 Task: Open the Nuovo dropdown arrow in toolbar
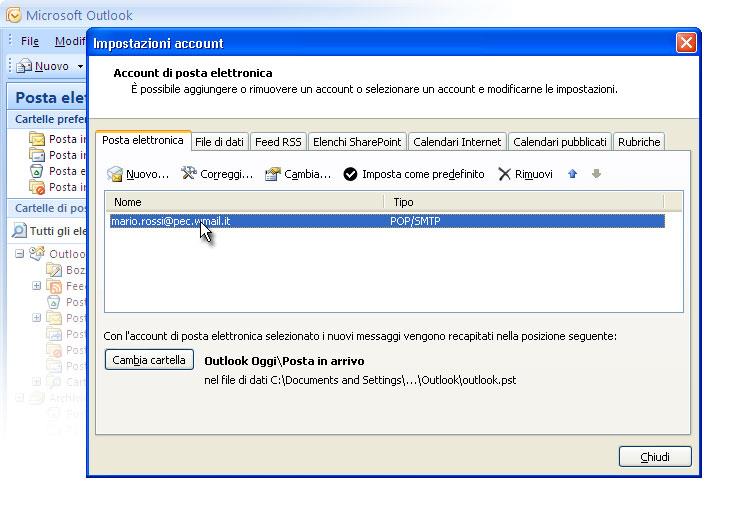pyautogui.click(x=80, y=66)
